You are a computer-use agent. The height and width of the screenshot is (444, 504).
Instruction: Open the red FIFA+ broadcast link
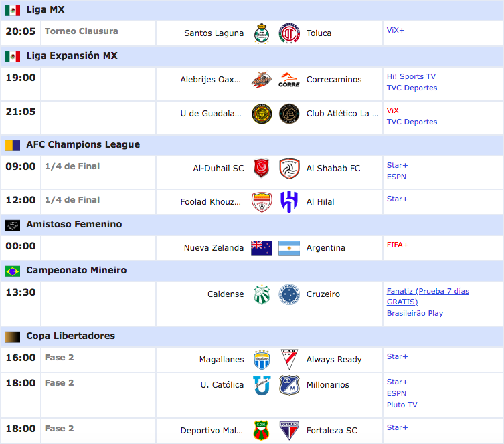click(398, 245)
